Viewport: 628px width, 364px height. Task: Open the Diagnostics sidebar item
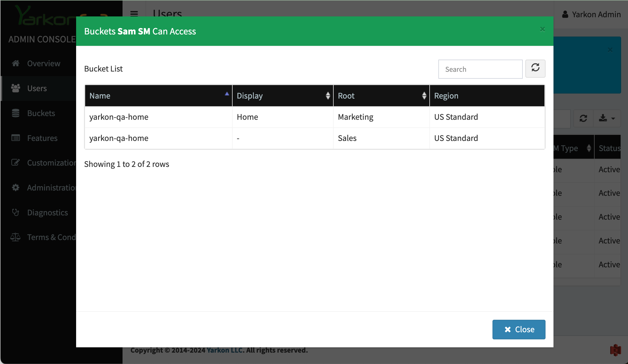click(47, 212)
